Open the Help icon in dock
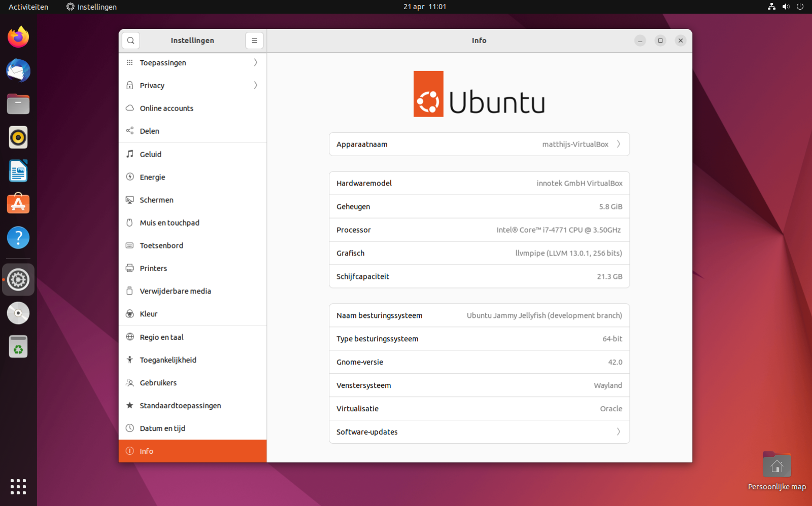This screenshot has height=506, width=812. point(18,238)
